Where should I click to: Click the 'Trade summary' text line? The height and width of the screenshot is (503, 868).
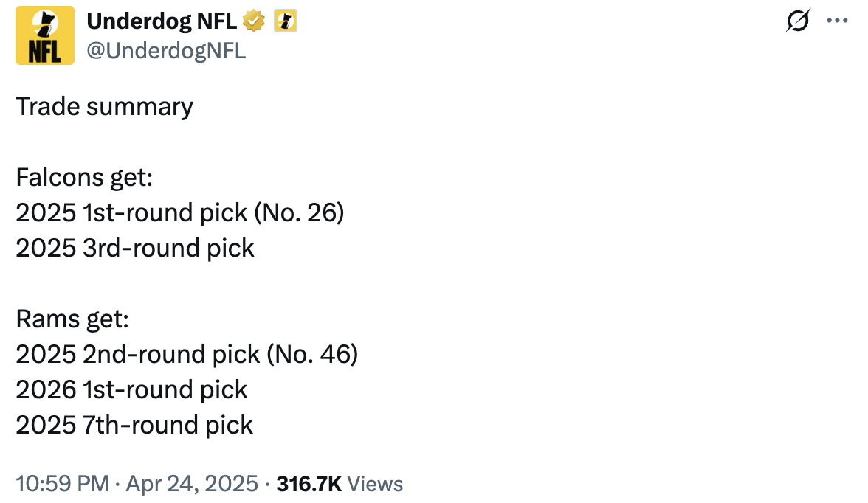105,107
